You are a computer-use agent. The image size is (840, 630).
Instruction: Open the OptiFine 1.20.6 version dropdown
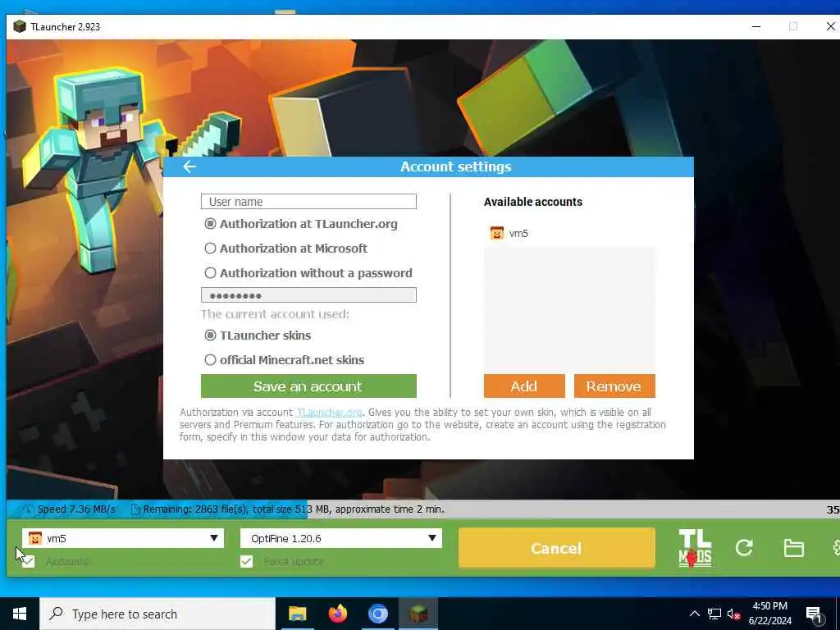[x=341, y=538]
